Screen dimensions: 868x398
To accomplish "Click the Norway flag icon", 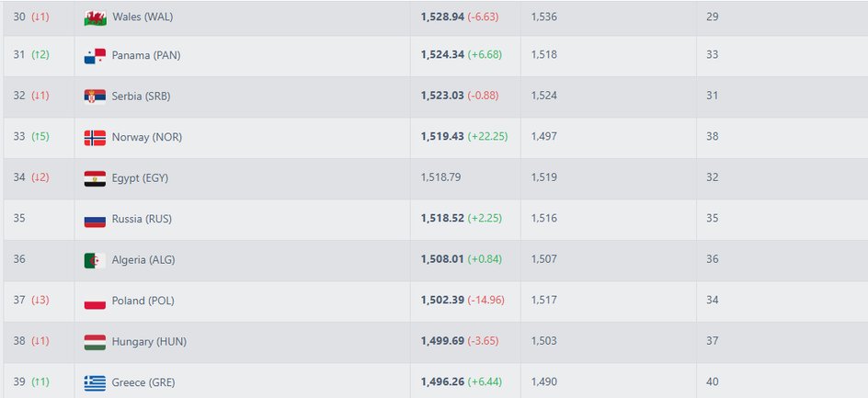I will [x=95, y=138].
